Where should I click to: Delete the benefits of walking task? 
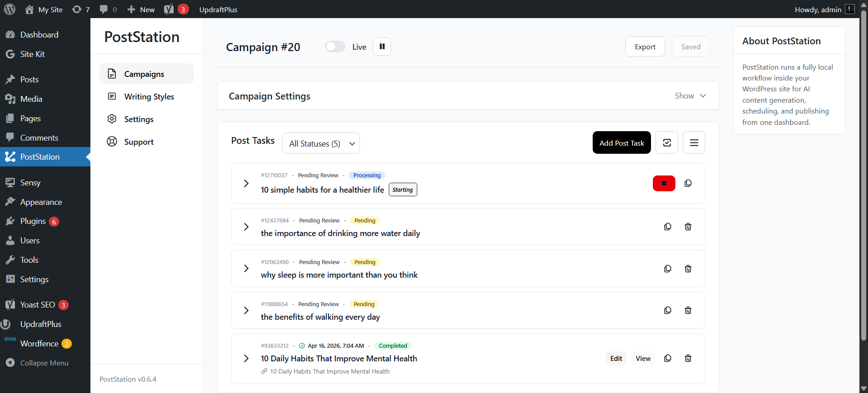click(688, 310)
